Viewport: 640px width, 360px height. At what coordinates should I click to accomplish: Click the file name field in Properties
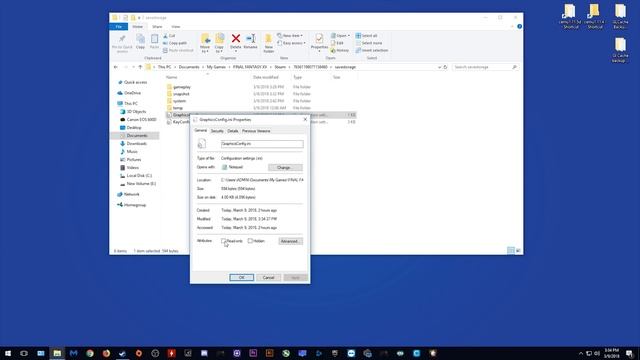coord(262,144)
